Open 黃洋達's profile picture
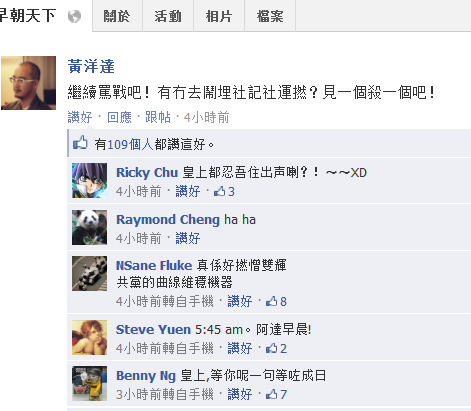Screen dimensions: 471x411 tap(28, 83)
